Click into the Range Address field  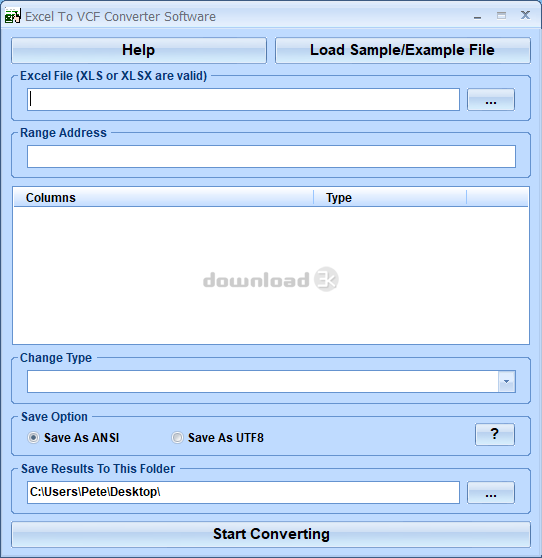271,156
